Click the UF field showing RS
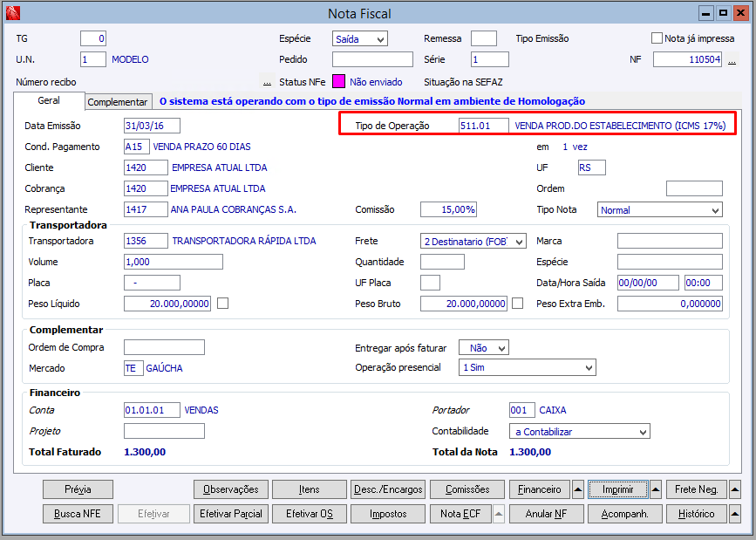756x540 pixels. tap(591, 167)
